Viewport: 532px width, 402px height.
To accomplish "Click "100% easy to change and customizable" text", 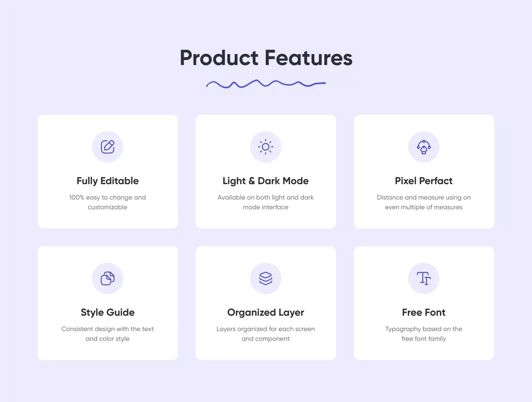I will 108,202.
